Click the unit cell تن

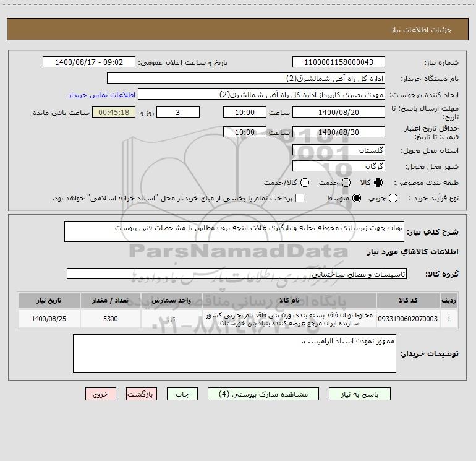click(x=171, y=319)
